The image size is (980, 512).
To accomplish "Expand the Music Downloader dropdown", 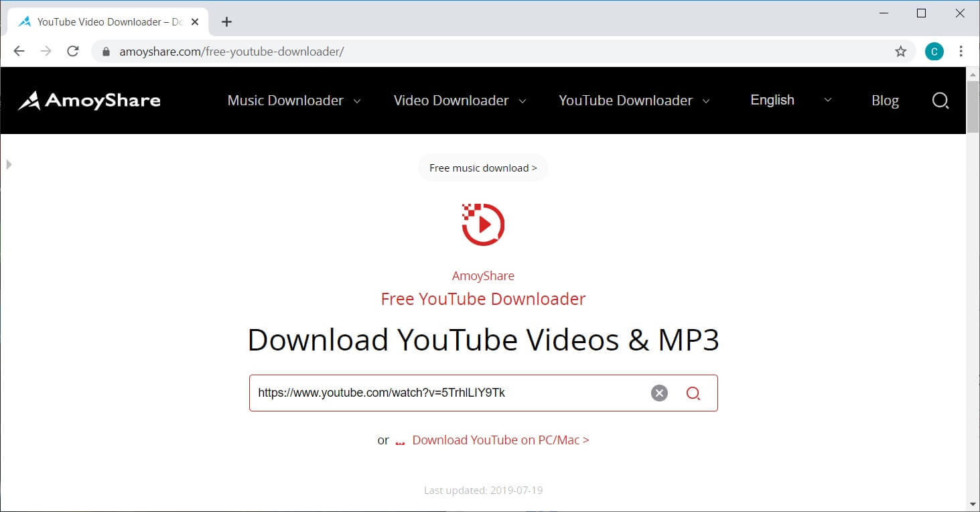I will pos(286,100).
